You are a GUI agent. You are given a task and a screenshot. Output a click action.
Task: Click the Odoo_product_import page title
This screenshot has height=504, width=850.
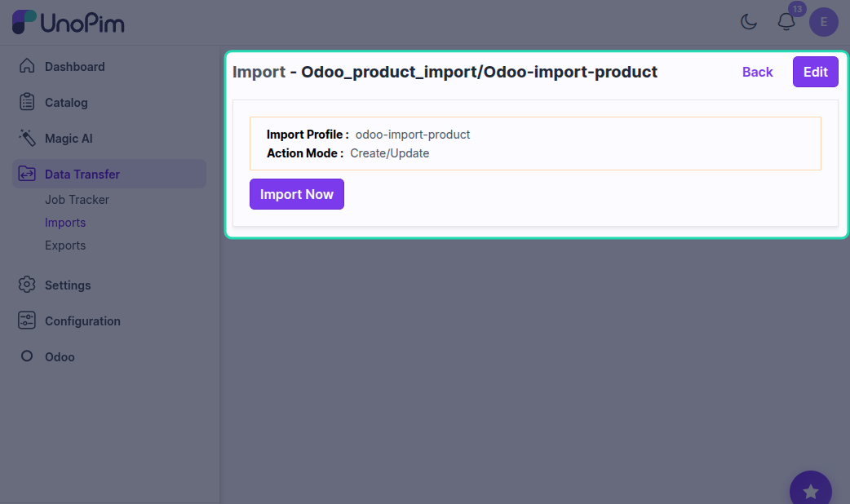pyautogui.click(x=445, y=72)
